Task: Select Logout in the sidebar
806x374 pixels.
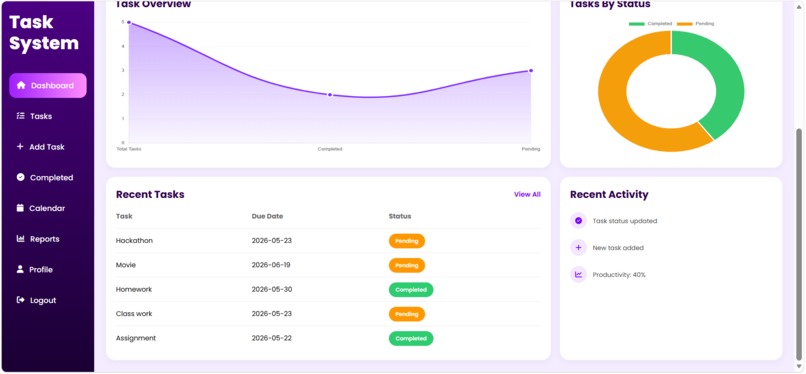Action: click(x=48, y=300)
